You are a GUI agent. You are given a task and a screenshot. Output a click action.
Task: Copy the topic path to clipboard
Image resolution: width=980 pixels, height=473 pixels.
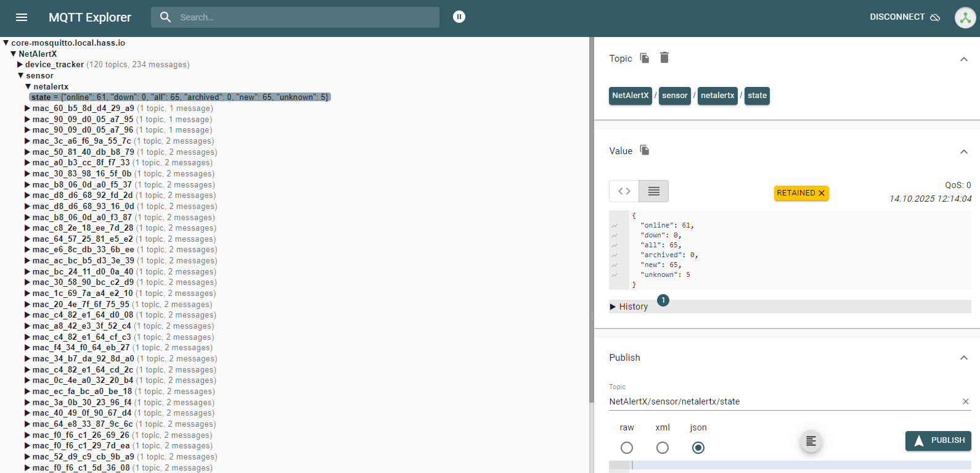tap(645, 58)
